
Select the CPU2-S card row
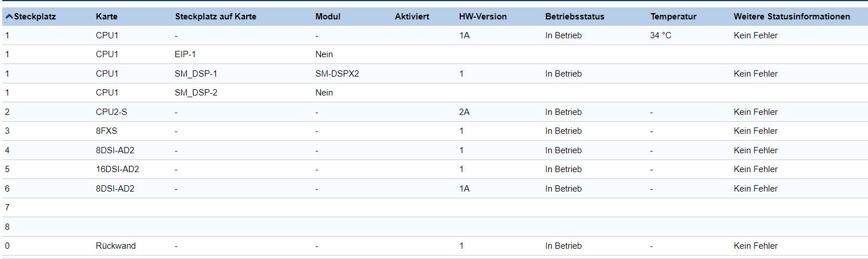pyautogui.click(x=434, y=112)
